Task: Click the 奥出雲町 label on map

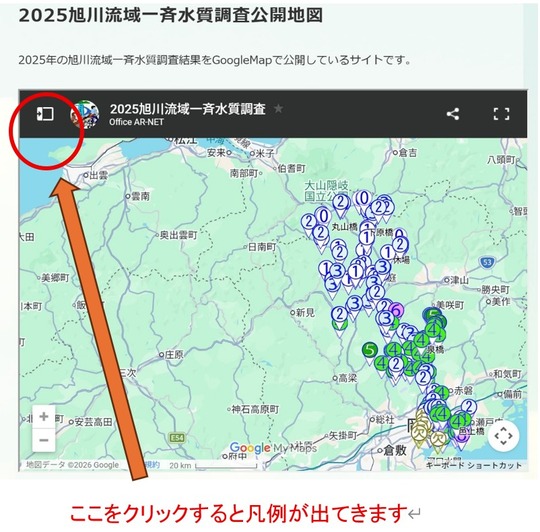Action: (x=176, y=235)
